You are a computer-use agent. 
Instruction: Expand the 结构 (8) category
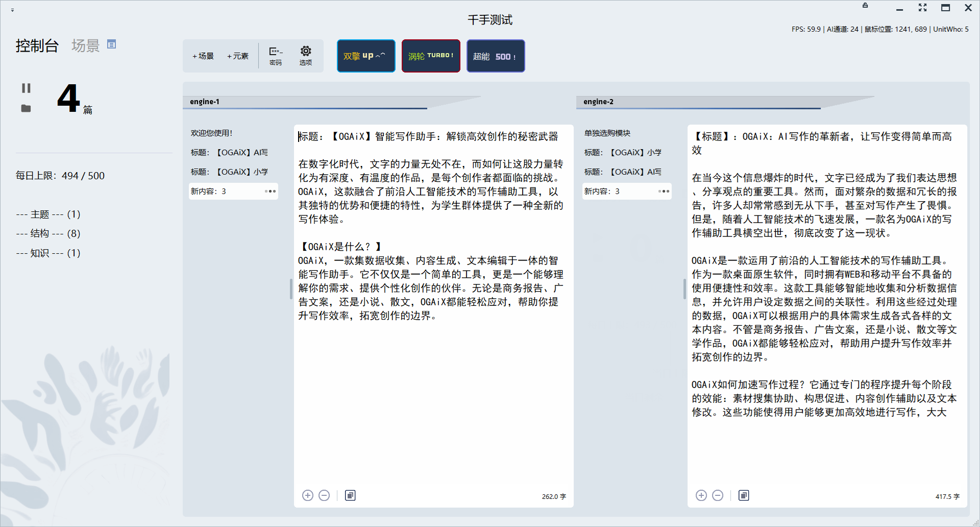click(48, 233)
